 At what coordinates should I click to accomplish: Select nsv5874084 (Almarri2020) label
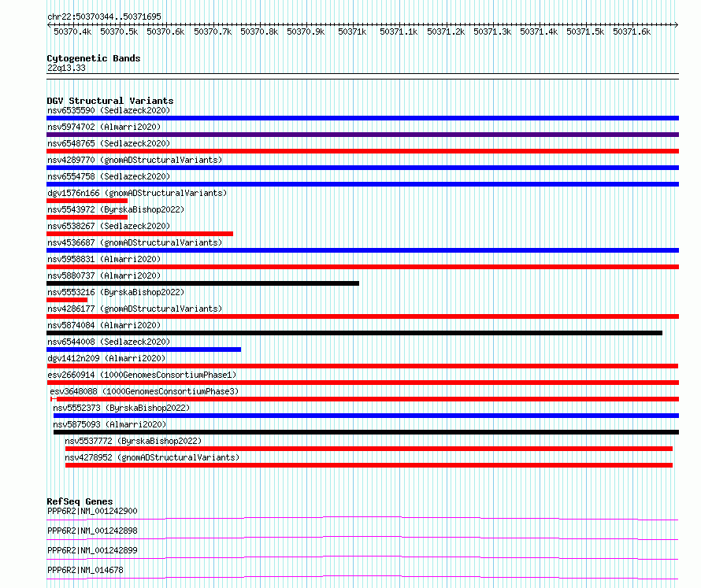click(x=104, y=325)
